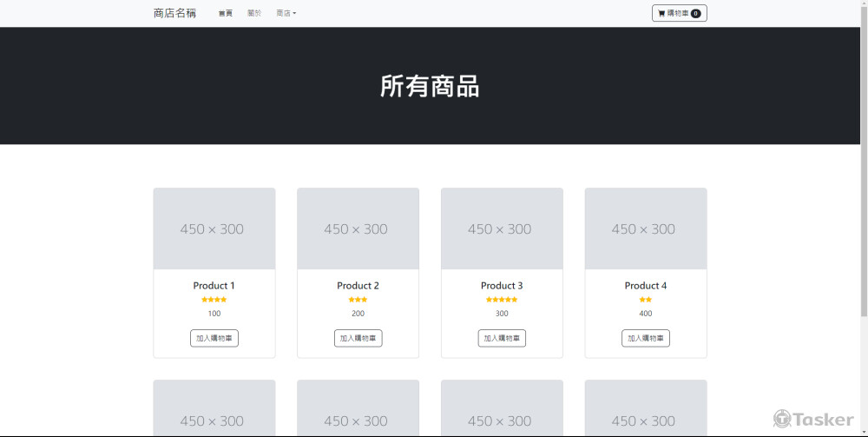
Task: Click the cart item count badge
Action: tap(696, 14)
